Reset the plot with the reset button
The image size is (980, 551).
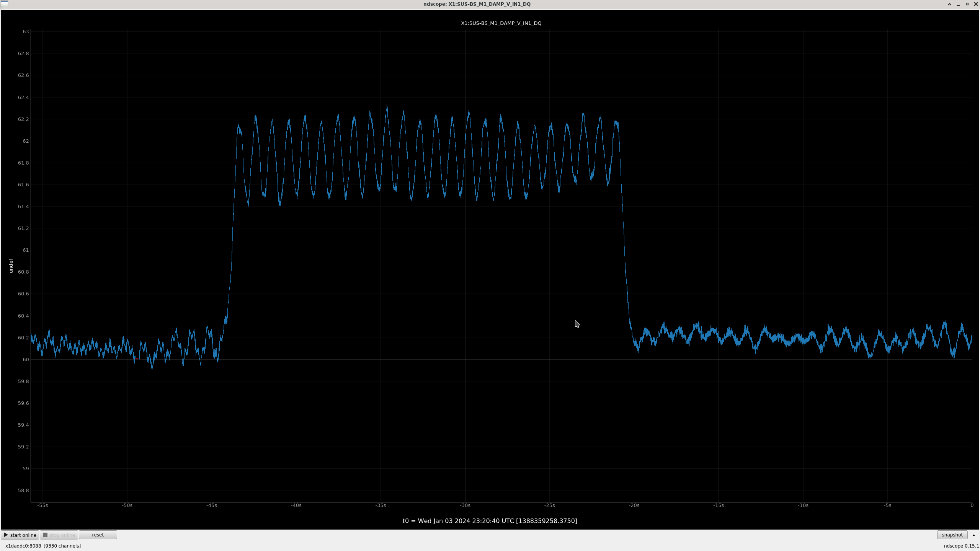pos(98,535)
